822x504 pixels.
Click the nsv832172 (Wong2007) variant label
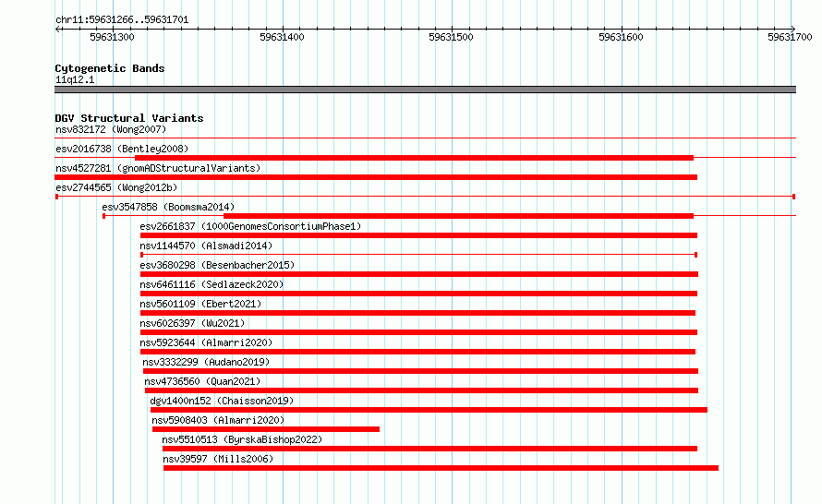tap(111, 129)
